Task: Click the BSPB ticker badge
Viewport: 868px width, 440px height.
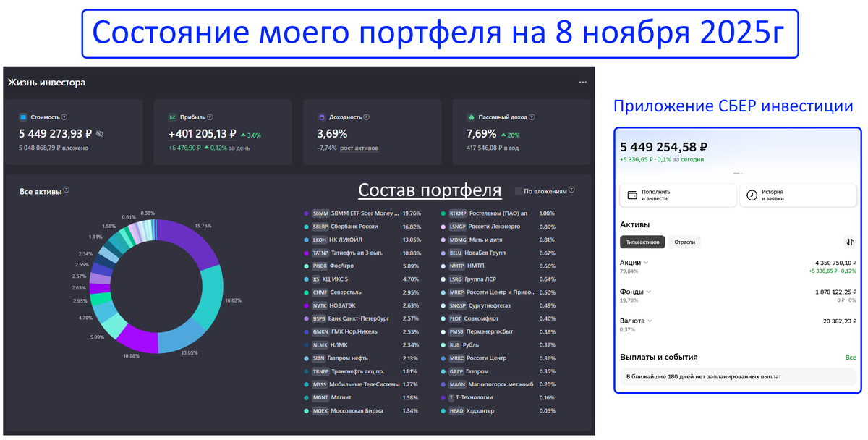Action: tap(320, 318)
